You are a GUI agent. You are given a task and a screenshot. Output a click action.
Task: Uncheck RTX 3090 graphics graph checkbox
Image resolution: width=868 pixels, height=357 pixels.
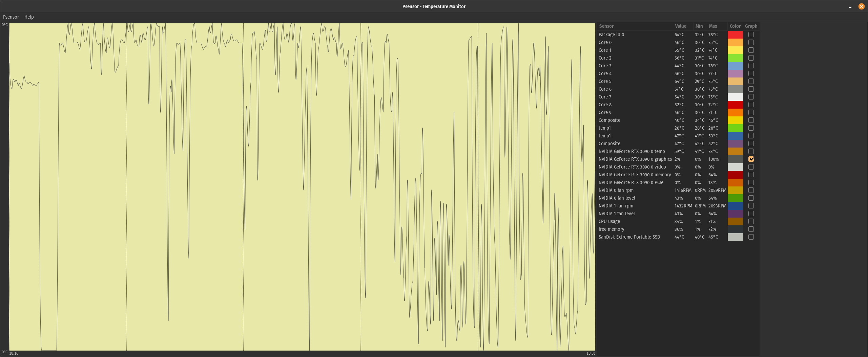pos(751,159)
